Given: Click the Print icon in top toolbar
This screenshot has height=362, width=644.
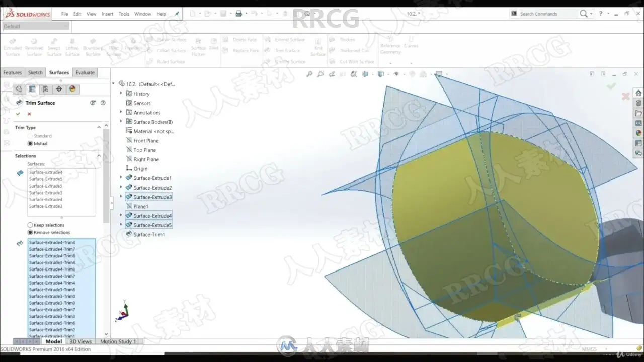Looking at the screenshot, I should coord(239,14).
